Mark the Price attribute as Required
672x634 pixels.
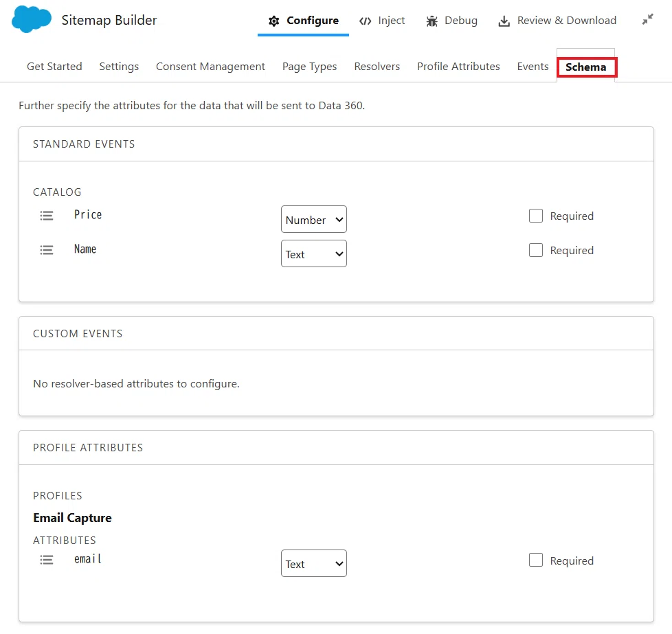click(536, 216)
